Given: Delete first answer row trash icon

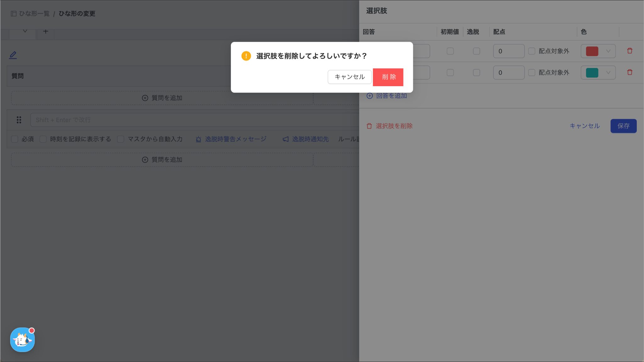Looking at the screenshot, I should 630,51.
